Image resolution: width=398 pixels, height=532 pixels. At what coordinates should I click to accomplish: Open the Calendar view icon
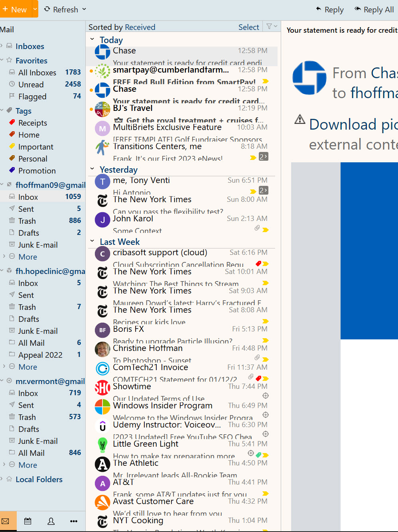coord(28,521)
